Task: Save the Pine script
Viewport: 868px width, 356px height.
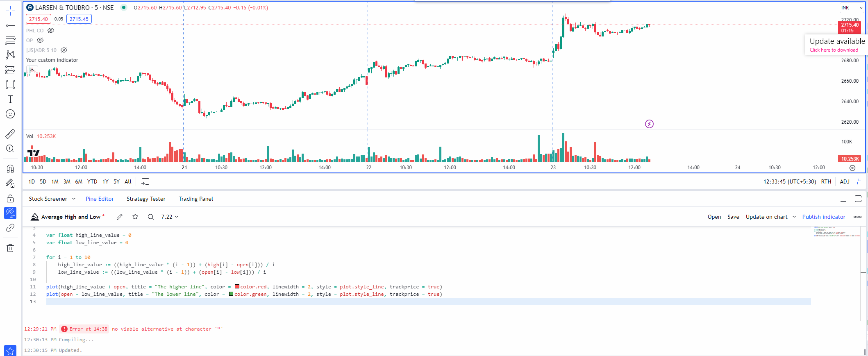Action: click(733, 217)
